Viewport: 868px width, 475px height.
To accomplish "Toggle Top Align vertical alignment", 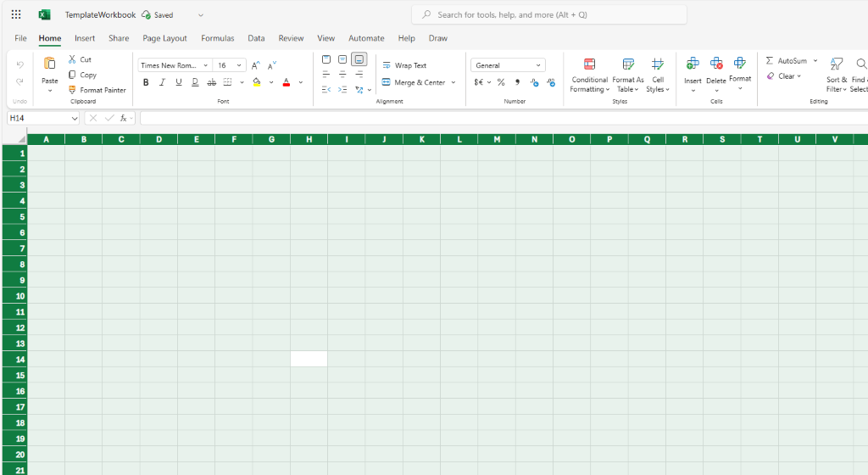I will pos(326,59).
